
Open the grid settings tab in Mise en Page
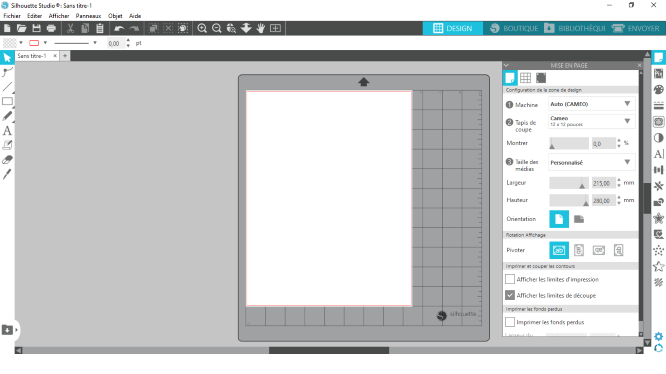point(525,78)
